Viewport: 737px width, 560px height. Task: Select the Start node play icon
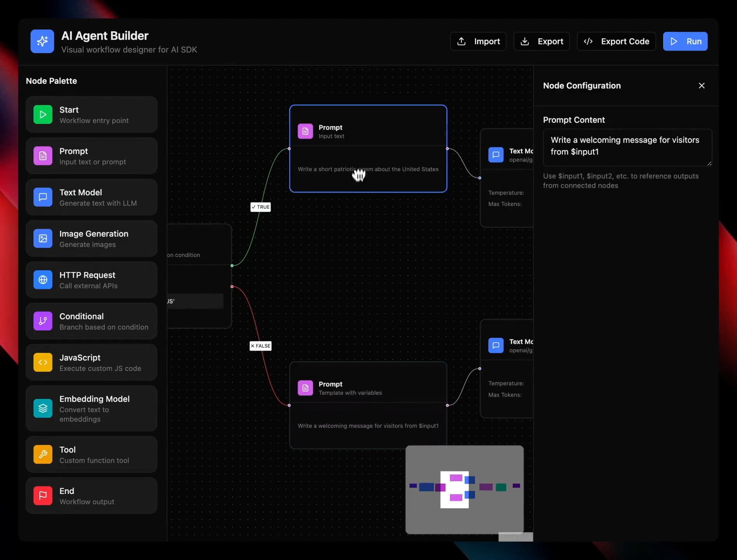click(43, 115)
